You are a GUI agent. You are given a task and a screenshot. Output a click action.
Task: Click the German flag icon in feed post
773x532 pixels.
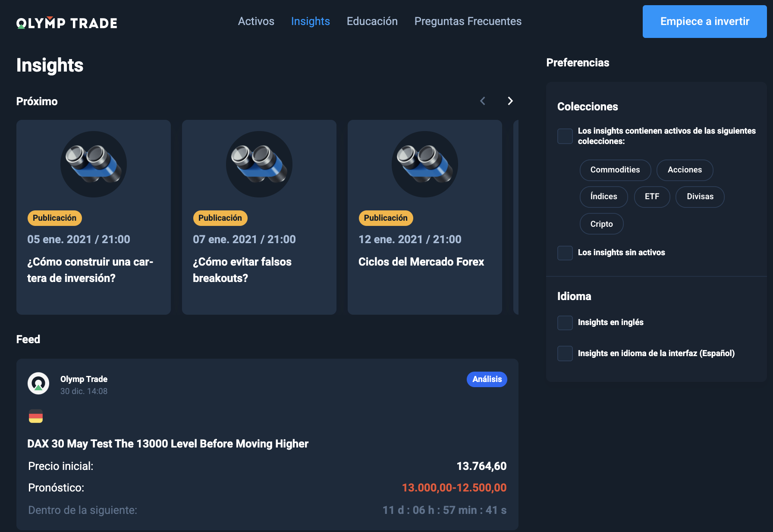(x=36, y=416)
